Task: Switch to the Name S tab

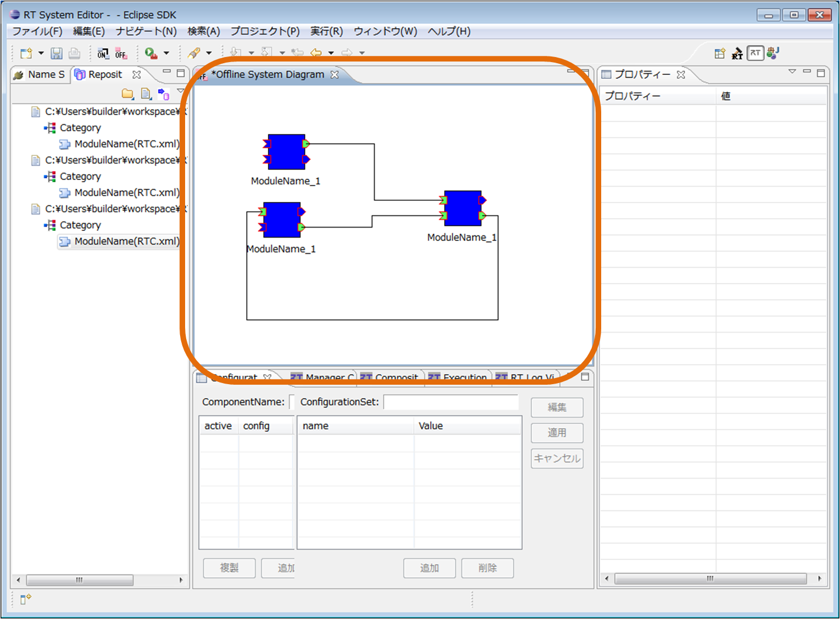Action: [40, 74]
